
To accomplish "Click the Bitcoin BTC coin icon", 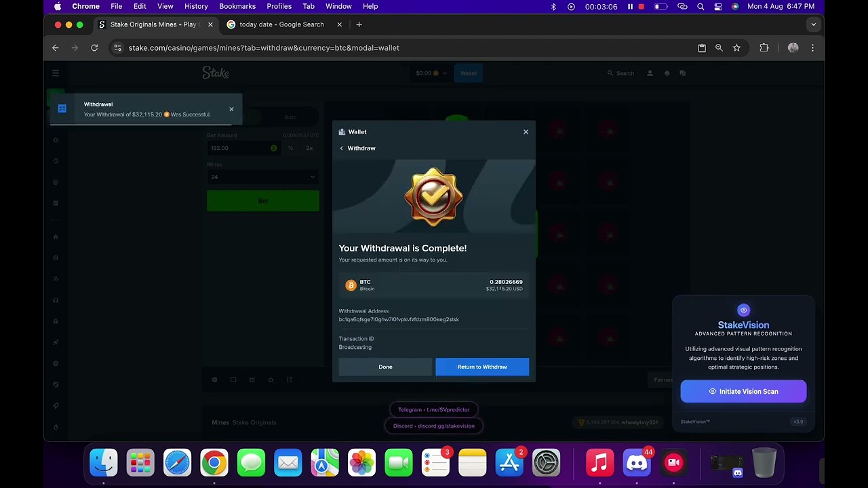I will [x=351, y=285].
